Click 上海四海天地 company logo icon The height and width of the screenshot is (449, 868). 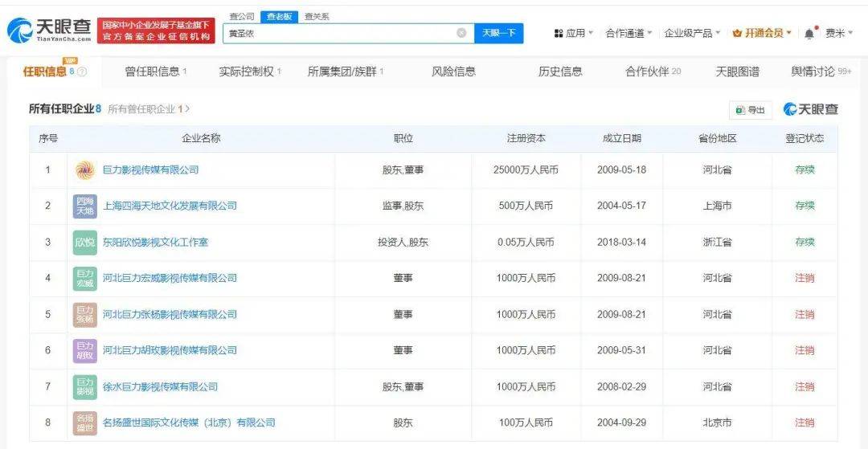click(85, 206)
